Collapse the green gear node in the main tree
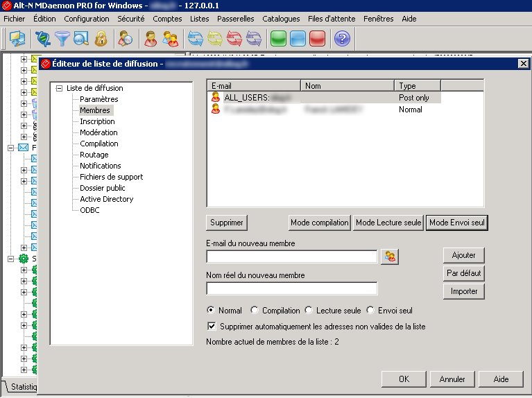The image size is (532, 398). (x=10, y=259)
